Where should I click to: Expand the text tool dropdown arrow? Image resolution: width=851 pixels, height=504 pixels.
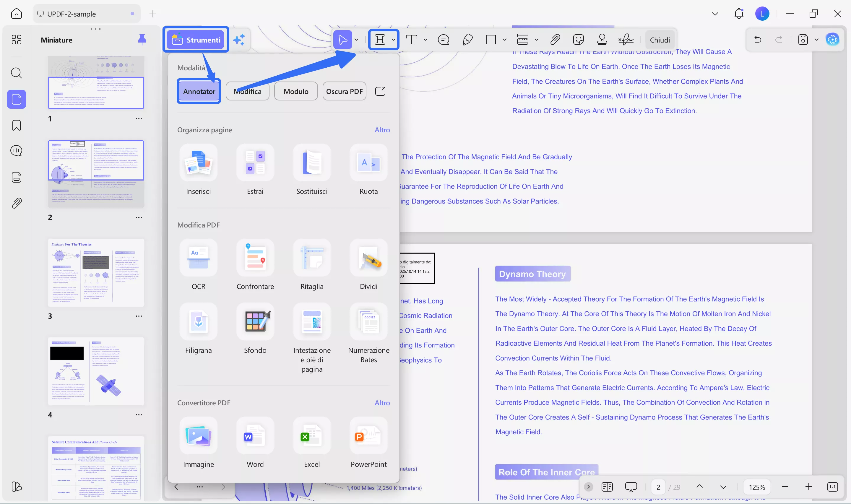point(425,40)
